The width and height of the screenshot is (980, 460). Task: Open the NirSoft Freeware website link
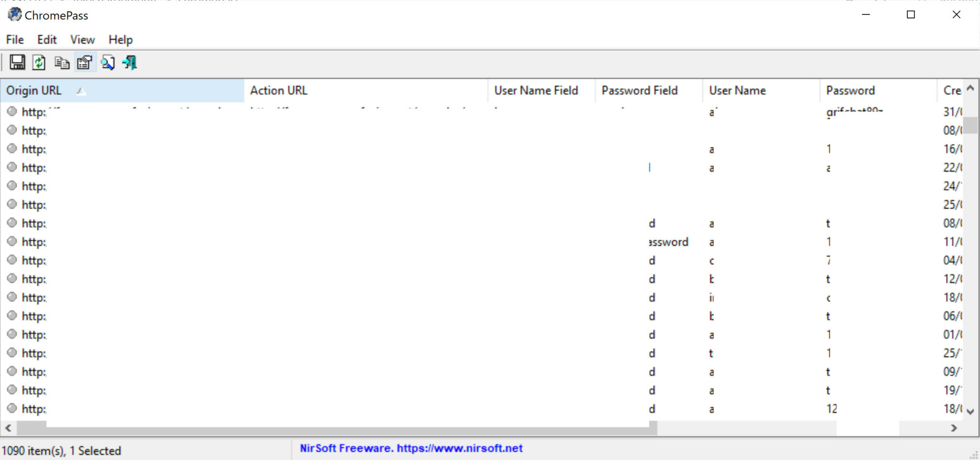tap(411, 448)
